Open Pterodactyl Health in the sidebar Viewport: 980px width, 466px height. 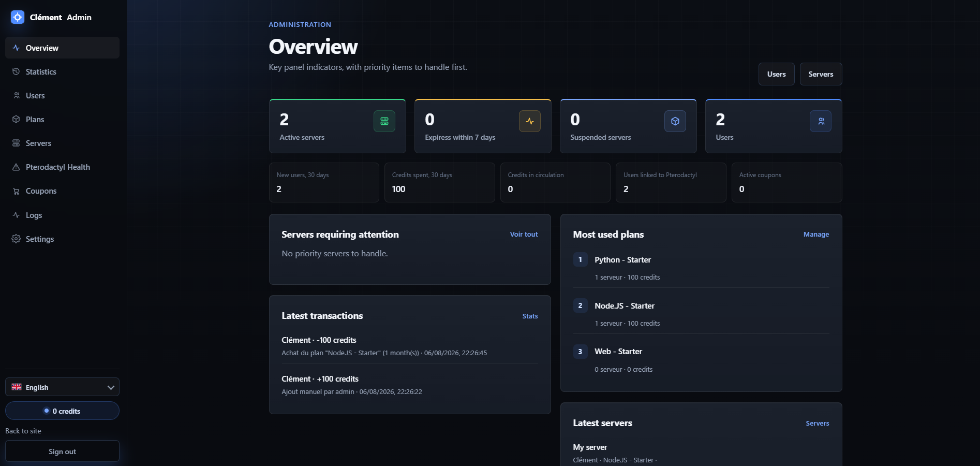pos(62,167)
